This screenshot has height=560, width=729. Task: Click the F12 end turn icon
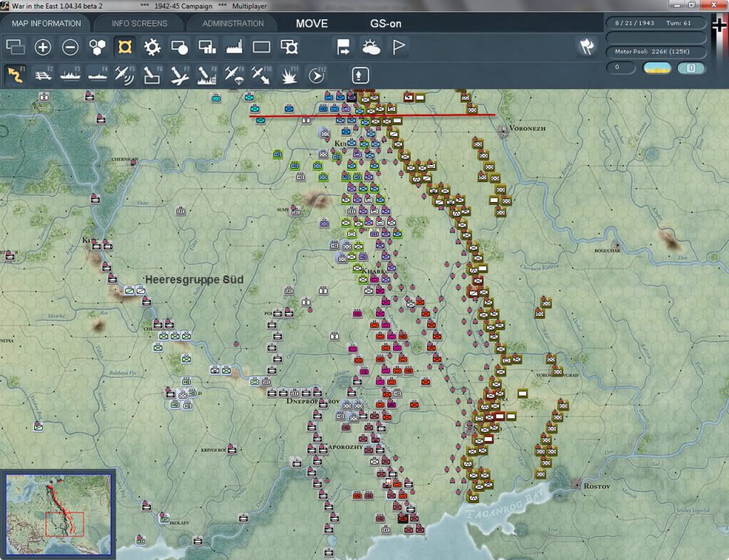317,75
